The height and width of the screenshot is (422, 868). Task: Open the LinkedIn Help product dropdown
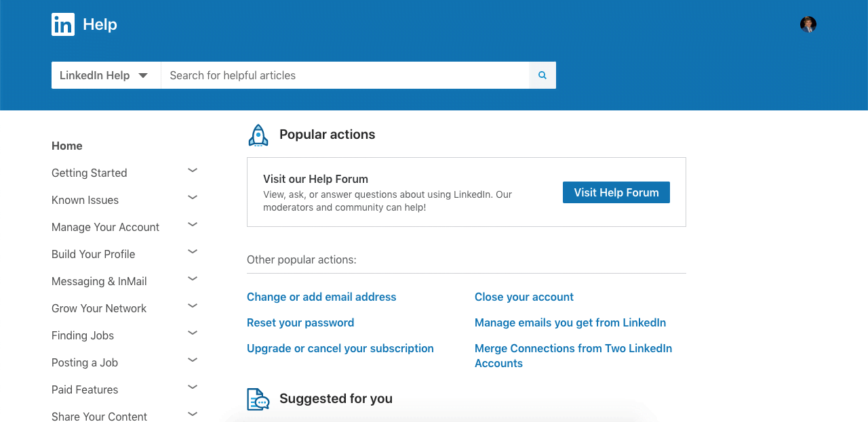coord(106,75)
